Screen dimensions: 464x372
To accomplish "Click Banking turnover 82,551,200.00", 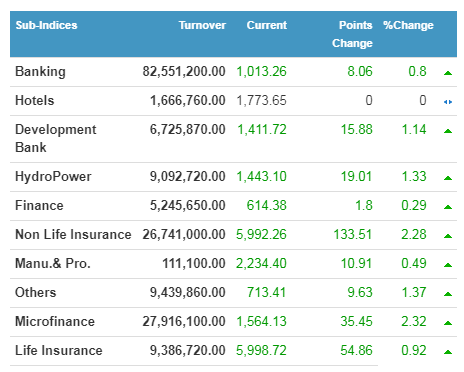I will point(184,71).
